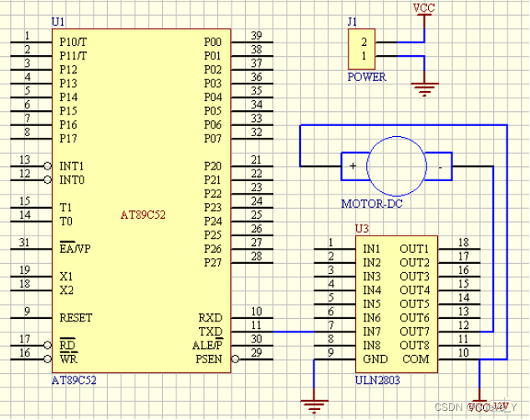Screen dimensions: 530x420
Task: Select the ALE/P pin name
Action: pyautogui.click(x=207, y=345)
